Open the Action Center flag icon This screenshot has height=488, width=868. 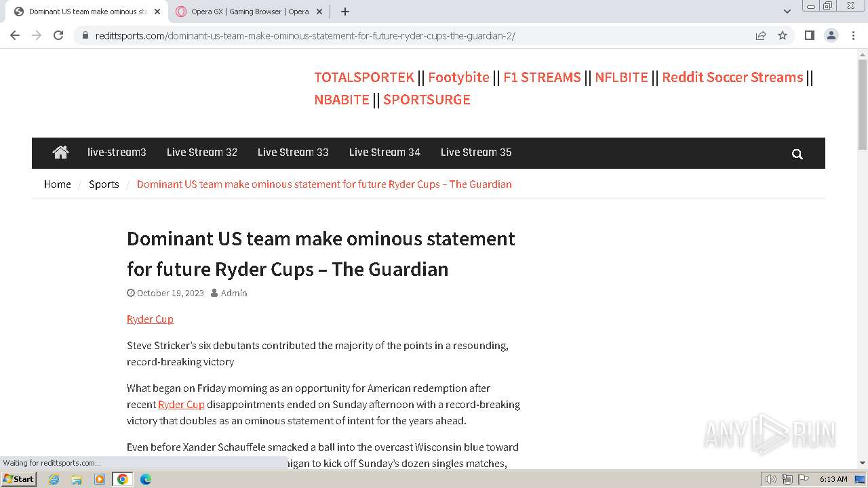point(804,479)
